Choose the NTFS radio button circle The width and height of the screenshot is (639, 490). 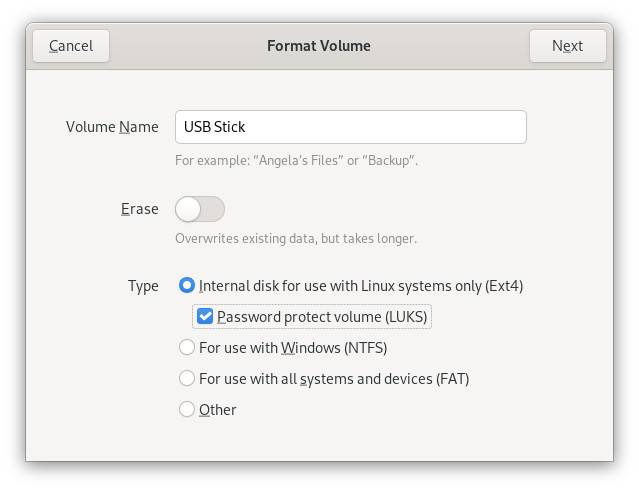[187, 347]
